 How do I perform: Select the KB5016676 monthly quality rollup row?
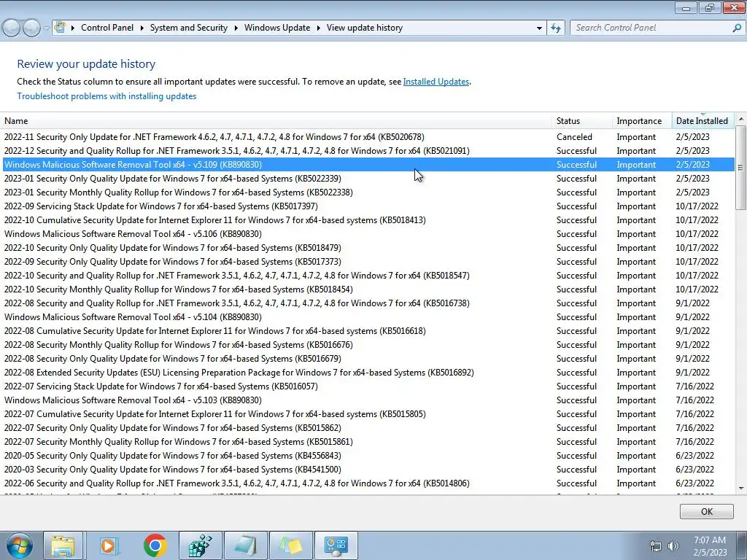[x=368, y=345]
